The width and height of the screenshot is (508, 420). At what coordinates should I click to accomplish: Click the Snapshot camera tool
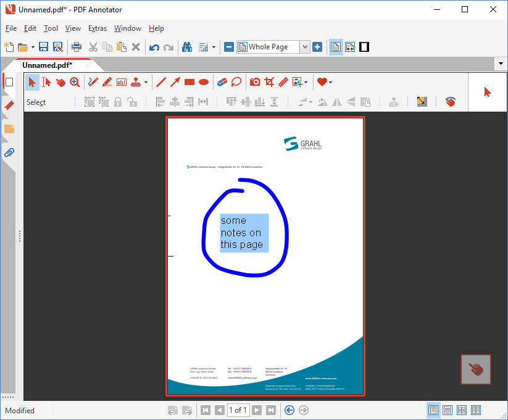255,82
